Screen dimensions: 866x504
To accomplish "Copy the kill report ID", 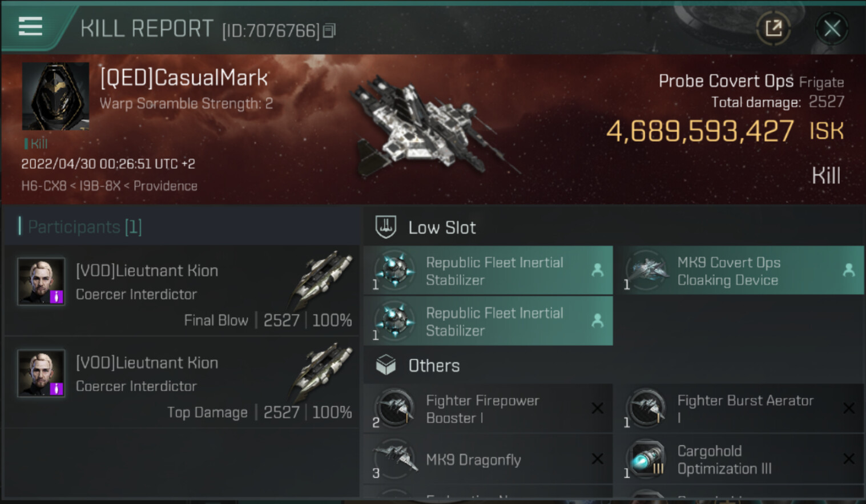I will (329, 30).
